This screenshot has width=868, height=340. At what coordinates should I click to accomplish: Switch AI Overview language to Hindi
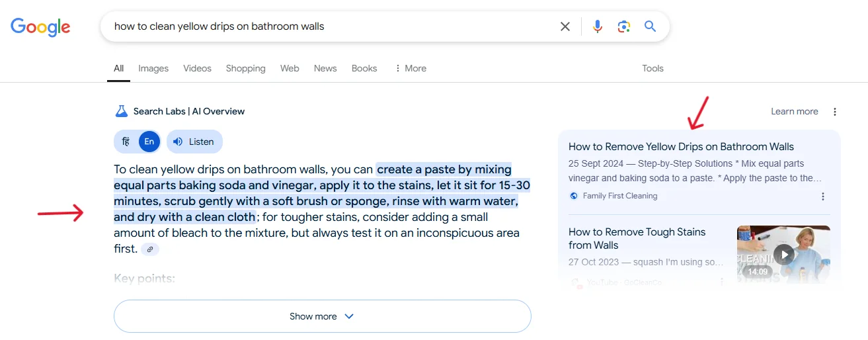tap(126, 142)
